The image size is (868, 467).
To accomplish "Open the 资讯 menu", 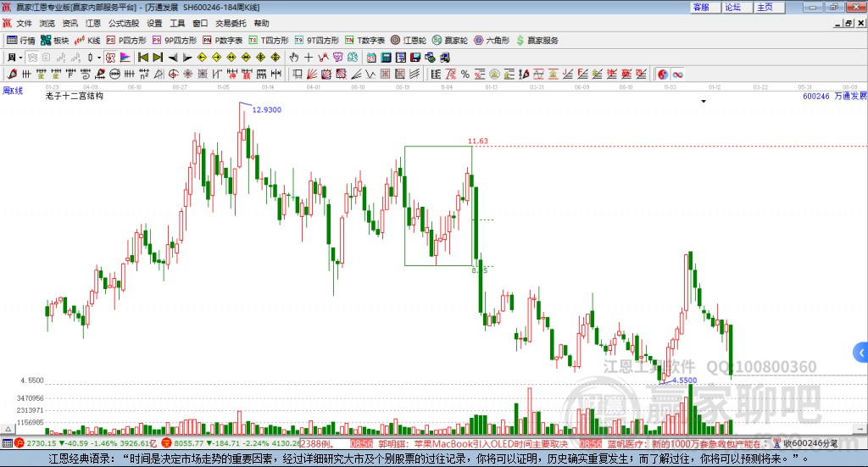I will pyautogui.click(x=70, y=23).
